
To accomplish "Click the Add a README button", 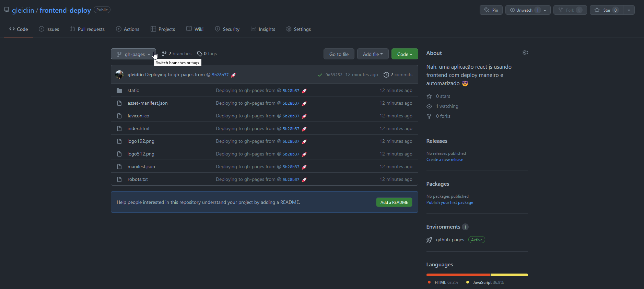I will (394, 202).
